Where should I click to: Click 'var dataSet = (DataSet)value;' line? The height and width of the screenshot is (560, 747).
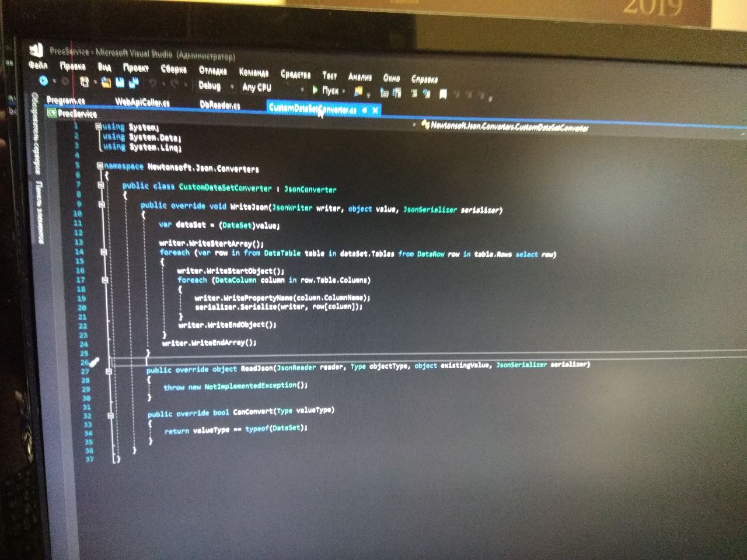click(219, 225)
